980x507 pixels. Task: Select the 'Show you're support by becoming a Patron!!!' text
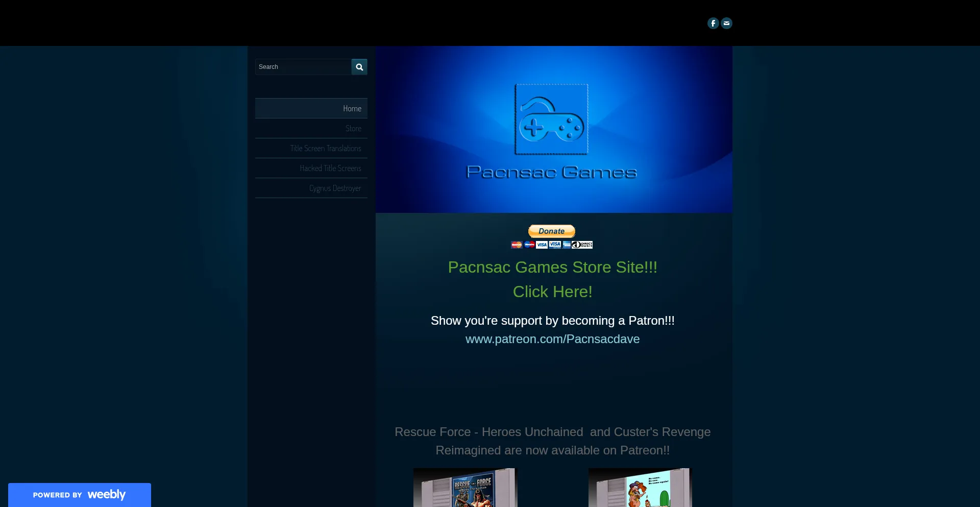click(553, 321)
